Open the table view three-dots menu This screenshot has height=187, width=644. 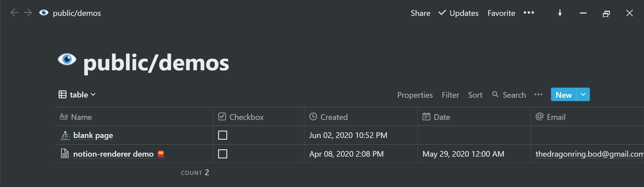click(538, 95)
